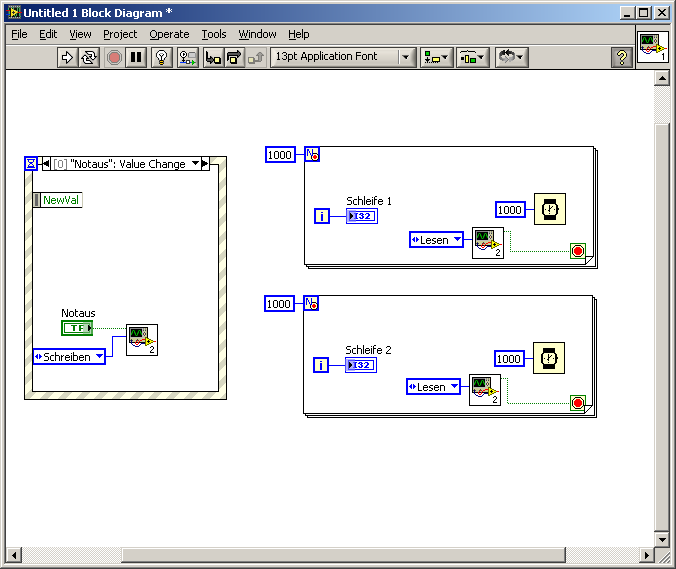The image size is (676, 569).
Task: Click the Wait (ms) watch icon in lower loop
Action: 549,358
